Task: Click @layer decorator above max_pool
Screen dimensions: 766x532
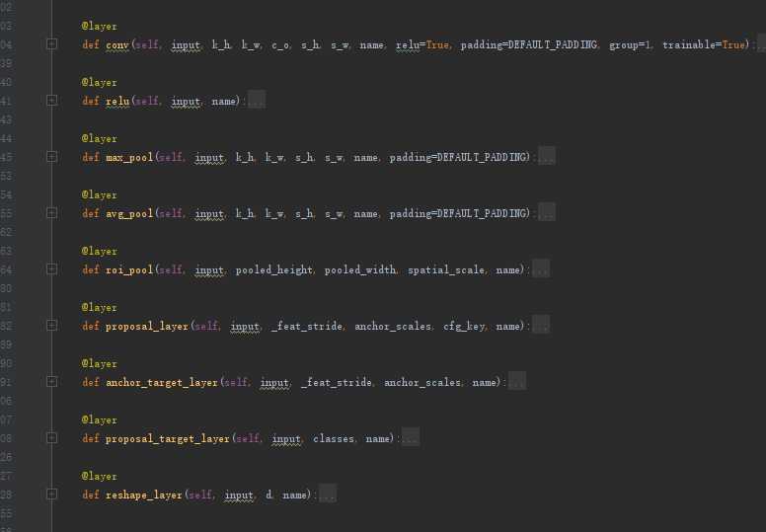Action: 99,139
